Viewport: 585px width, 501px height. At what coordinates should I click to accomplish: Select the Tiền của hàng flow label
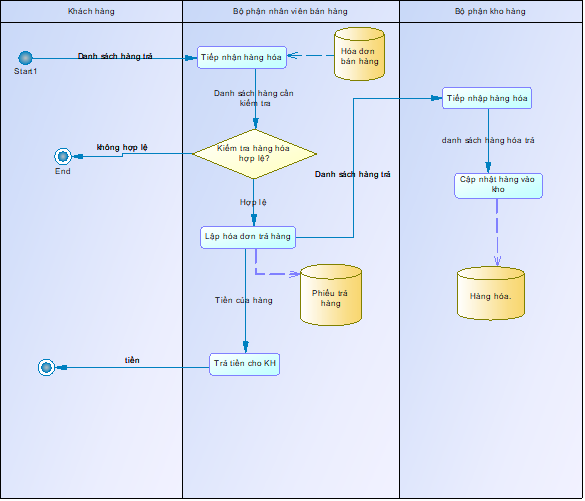(x=244, y=300)
